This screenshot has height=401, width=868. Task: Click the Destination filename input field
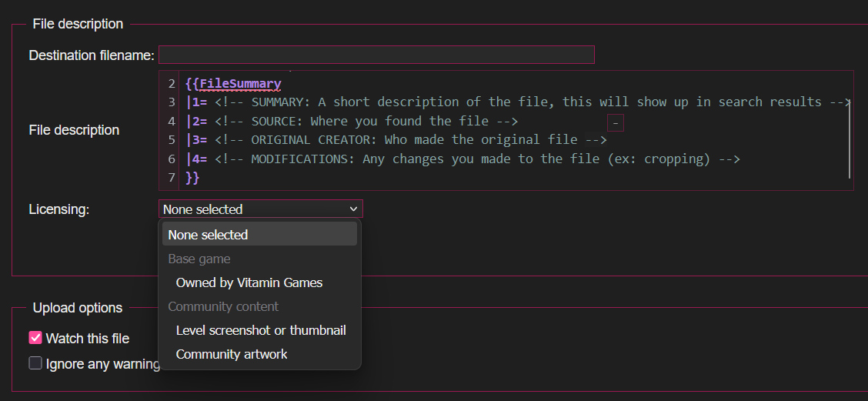(376, 55)
